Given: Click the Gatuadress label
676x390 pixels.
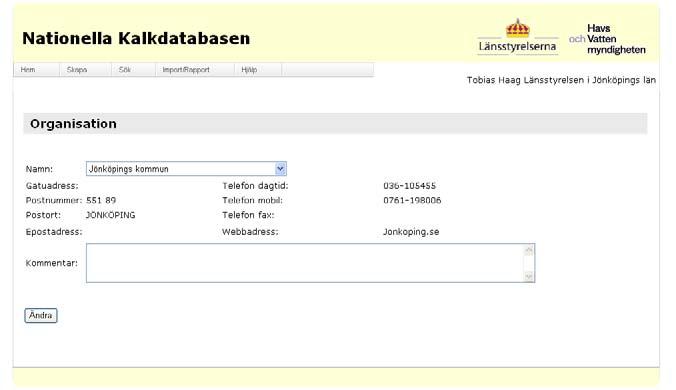Looking at the screenshot, I should tap(52, 186).
